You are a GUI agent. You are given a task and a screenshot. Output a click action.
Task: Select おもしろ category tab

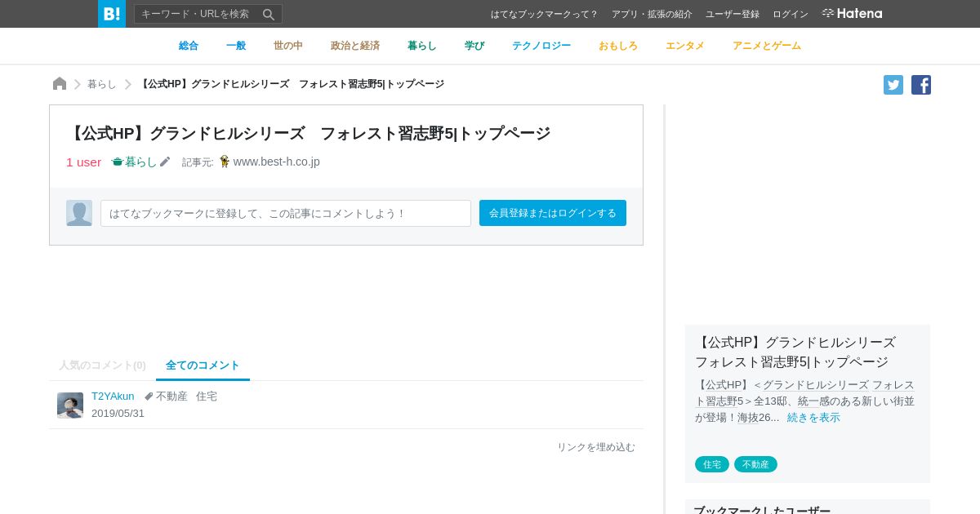(x=618, y=46)
